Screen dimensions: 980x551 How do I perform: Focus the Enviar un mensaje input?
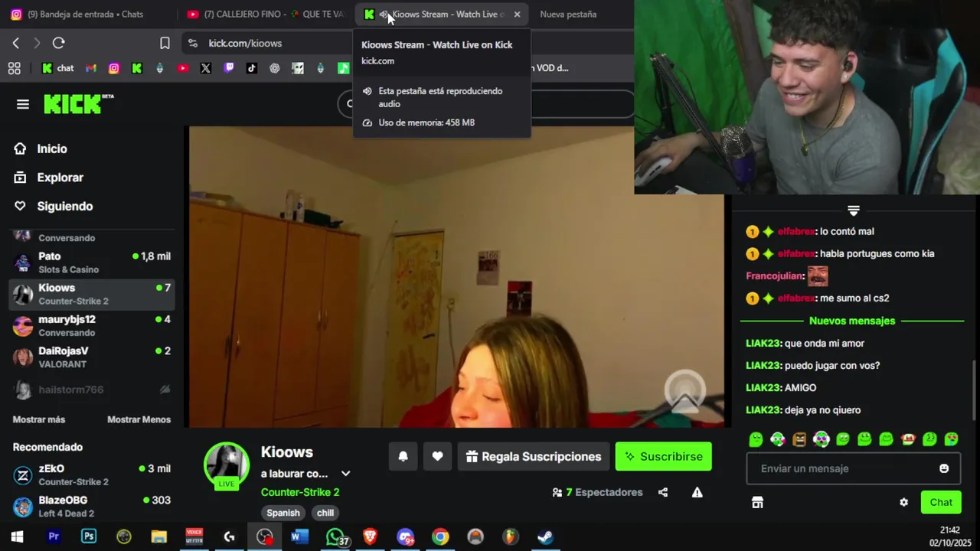click(x=853, y=468)
